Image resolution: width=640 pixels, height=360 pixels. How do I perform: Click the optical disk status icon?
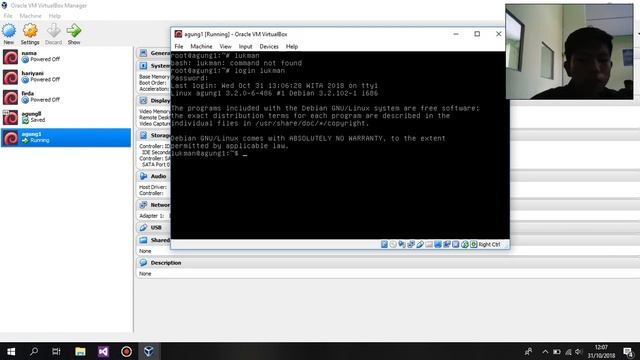click(x=393, y=244)
